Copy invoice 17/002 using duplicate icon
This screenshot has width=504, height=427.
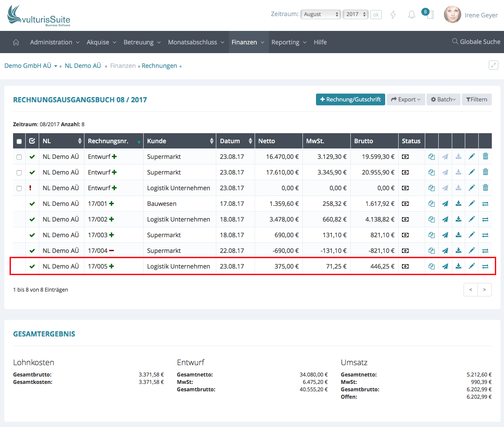click(x=431, y=219)
